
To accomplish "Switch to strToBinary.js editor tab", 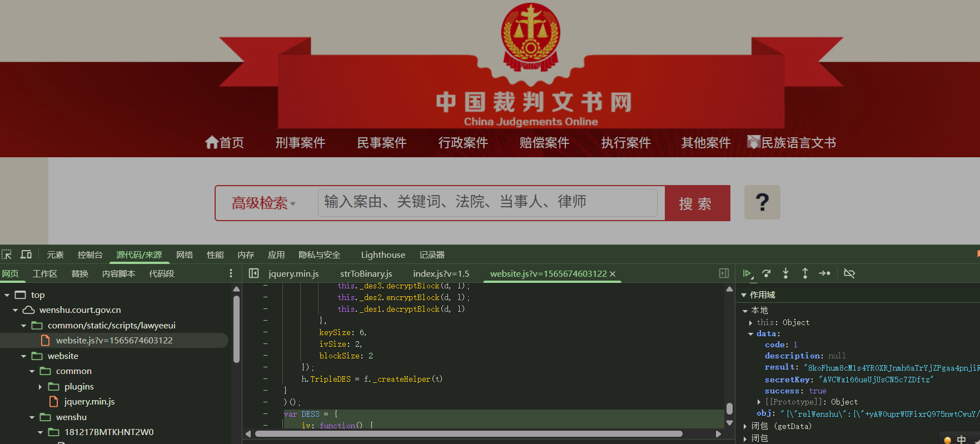I will [366, 273].
